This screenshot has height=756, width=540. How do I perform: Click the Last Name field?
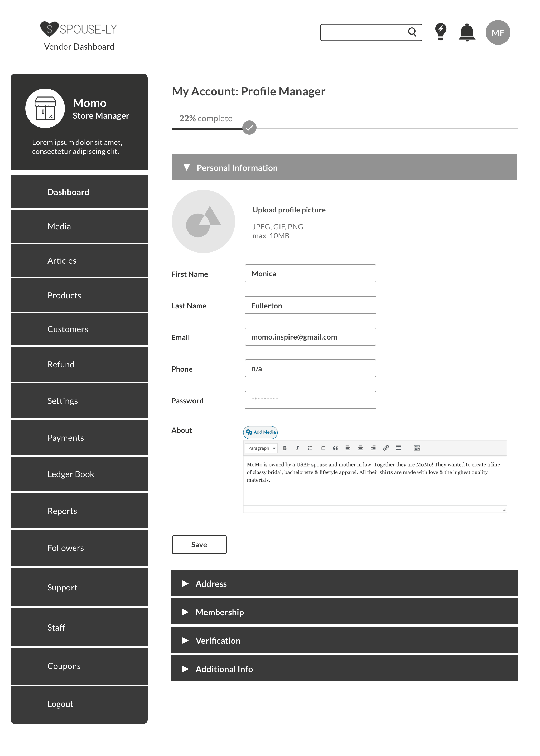coord(311,305)
